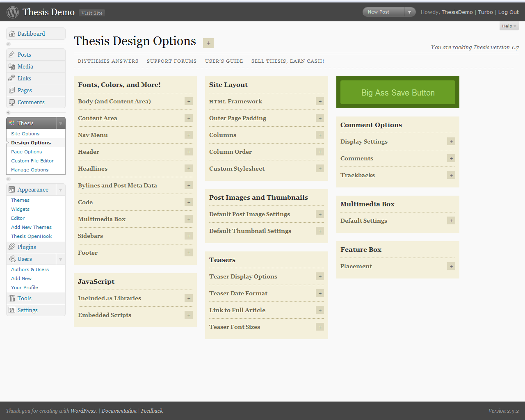Expand Body (and Content Area) options
Screen dimensions: 525x420
(189, 101)
